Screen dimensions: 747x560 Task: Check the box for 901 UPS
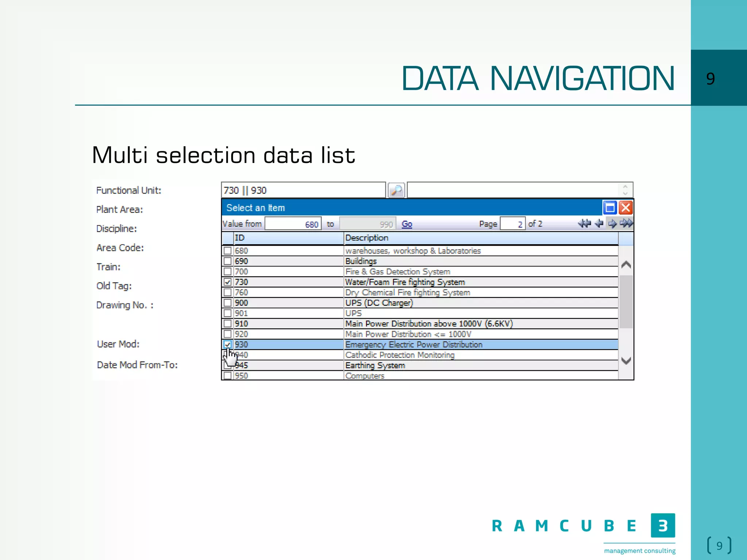click(x=228, y=313)
